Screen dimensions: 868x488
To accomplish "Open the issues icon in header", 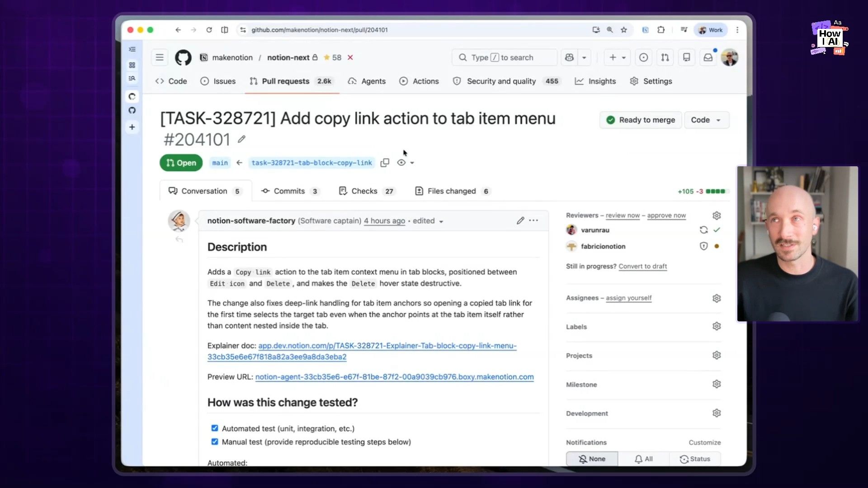I will (643, 57).
